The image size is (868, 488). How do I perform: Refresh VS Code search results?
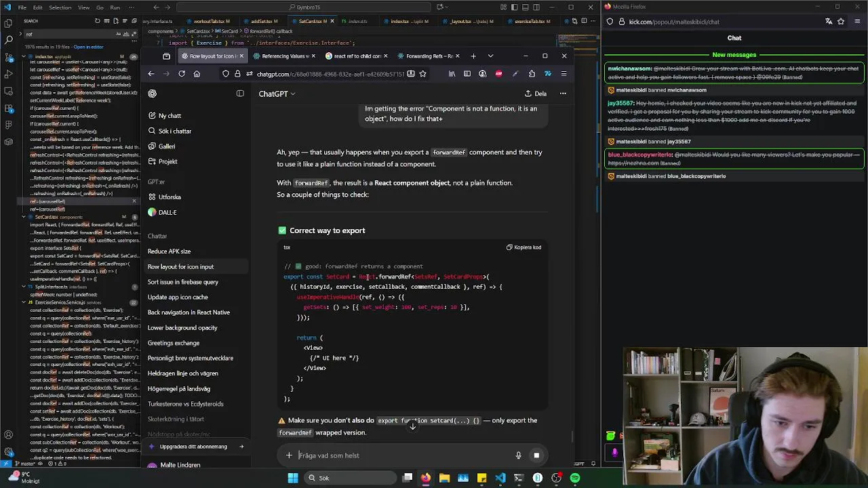(97, 21)
